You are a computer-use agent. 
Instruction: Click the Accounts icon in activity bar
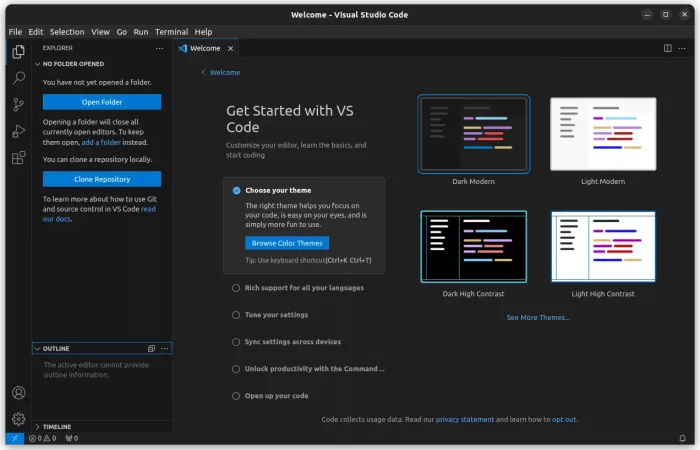[x=18, y=393]
